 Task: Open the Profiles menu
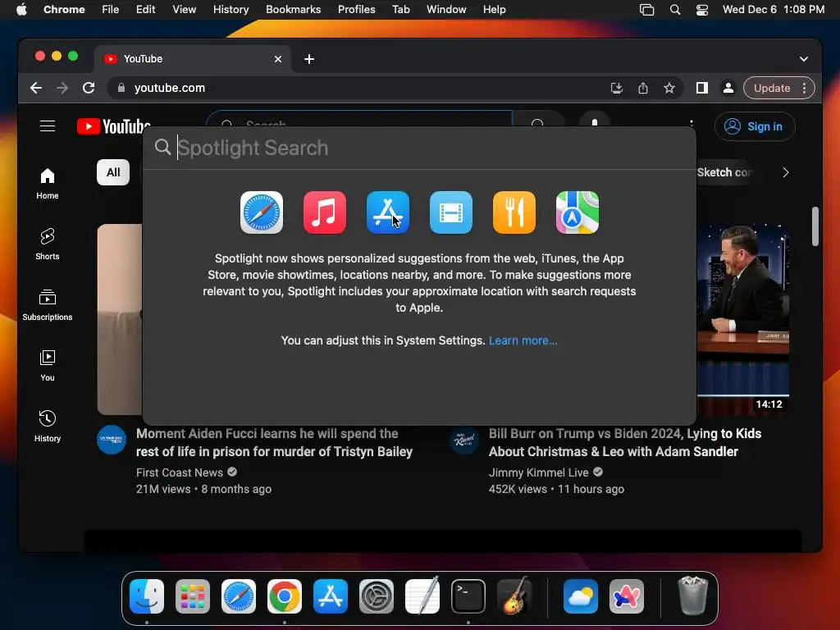click(x=356, y=10)
